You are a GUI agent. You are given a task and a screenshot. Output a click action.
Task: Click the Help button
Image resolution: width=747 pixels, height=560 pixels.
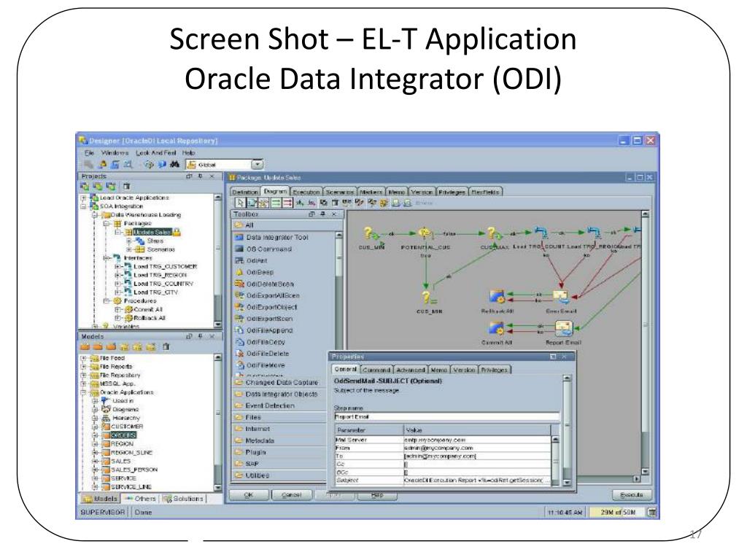pos(377,495)
